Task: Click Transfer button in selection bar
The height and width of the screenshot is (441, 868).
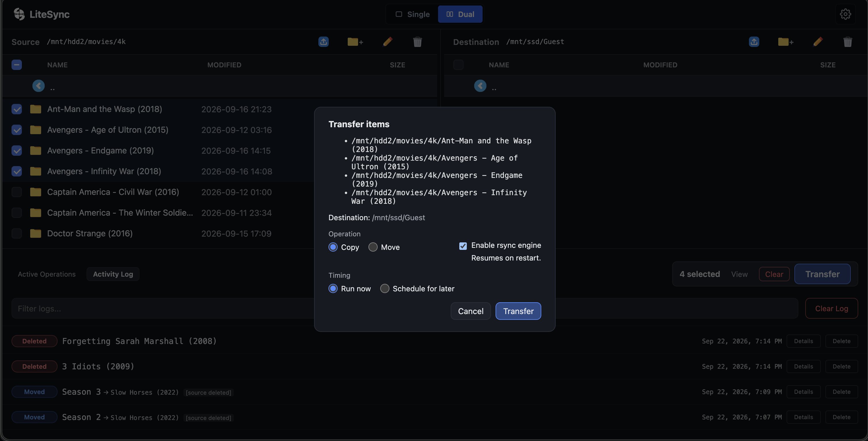Action: pyautogui.click(x=822, y=274)
